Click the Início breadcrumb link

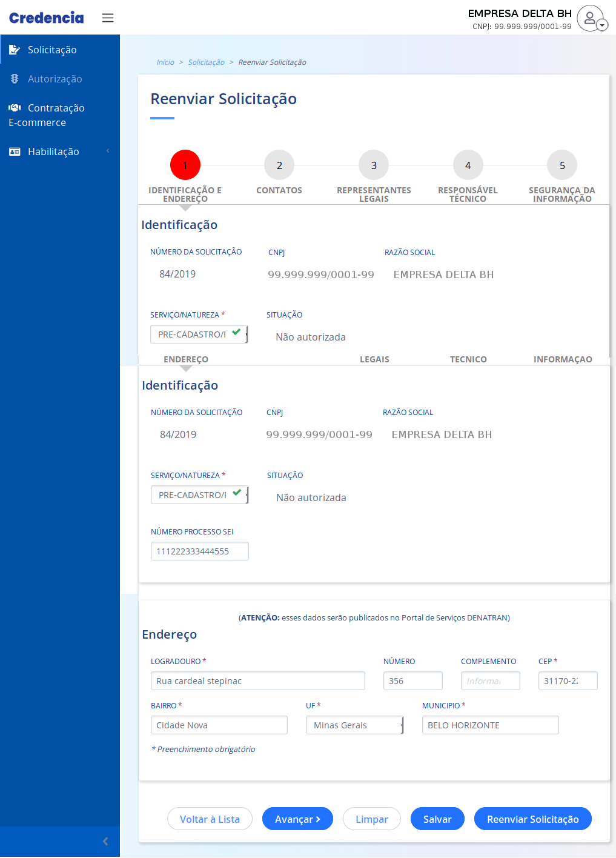(x=165, y=62)
